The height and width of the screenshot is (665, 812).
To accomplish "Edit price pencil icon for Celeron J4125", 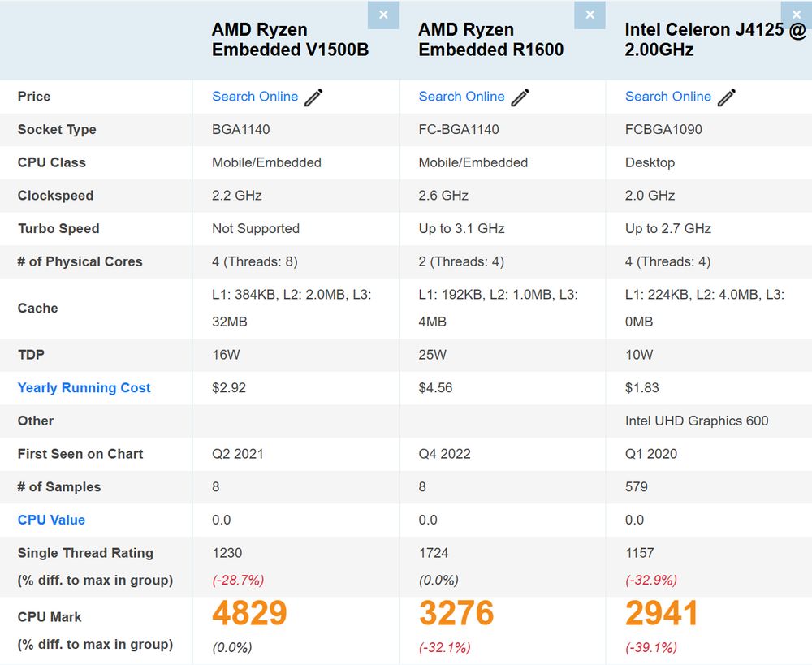I will 727,97.
